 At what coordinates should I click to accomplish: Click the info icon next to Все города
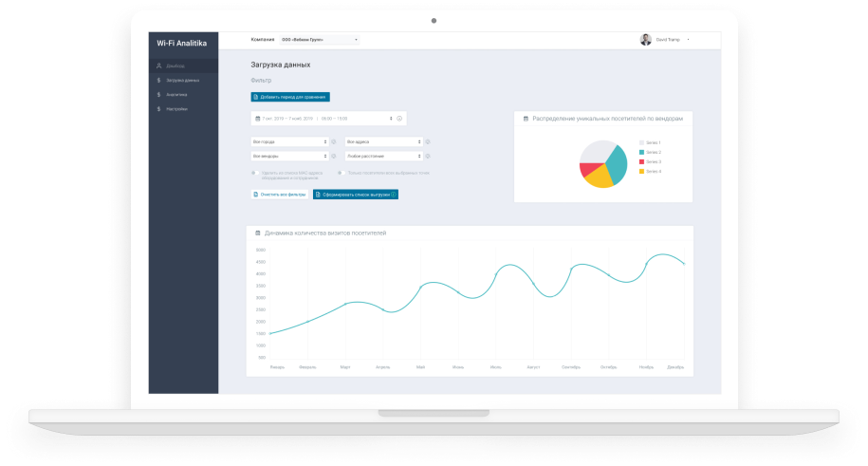click(334, 141)
